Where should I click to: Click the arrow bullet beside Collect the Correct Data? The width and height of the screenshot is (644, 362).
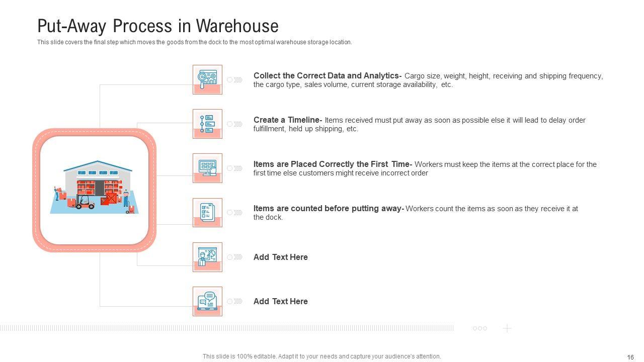(235, 79)
